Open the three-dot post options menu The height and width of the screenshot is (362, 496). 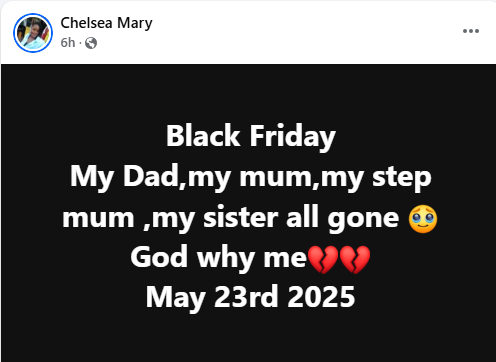(471, 31)
